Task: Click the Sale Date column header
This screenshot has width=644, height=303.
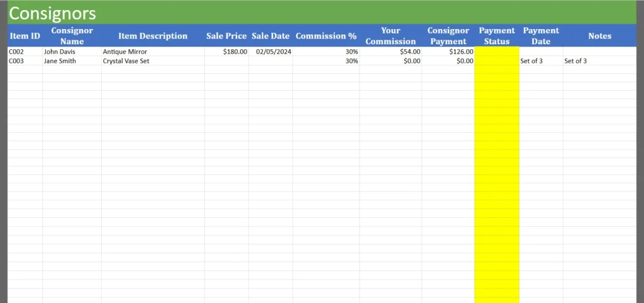Action: [270, 36]
